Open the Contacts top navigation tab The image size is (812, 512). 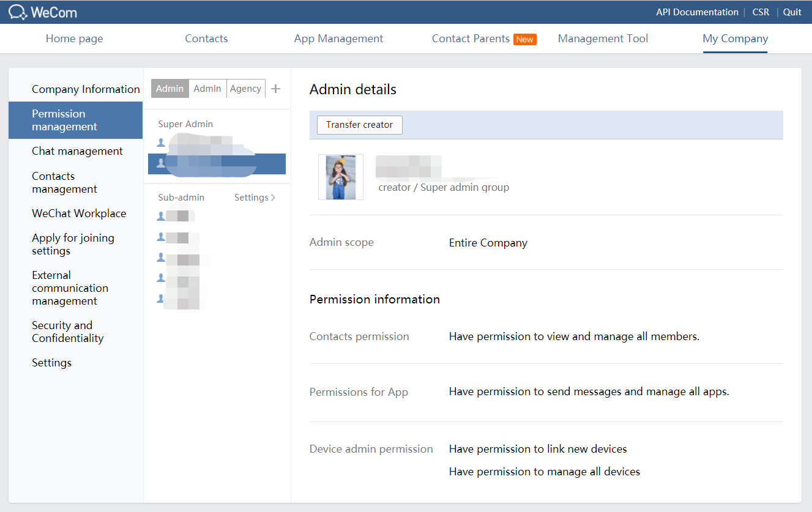pos(206,39)
